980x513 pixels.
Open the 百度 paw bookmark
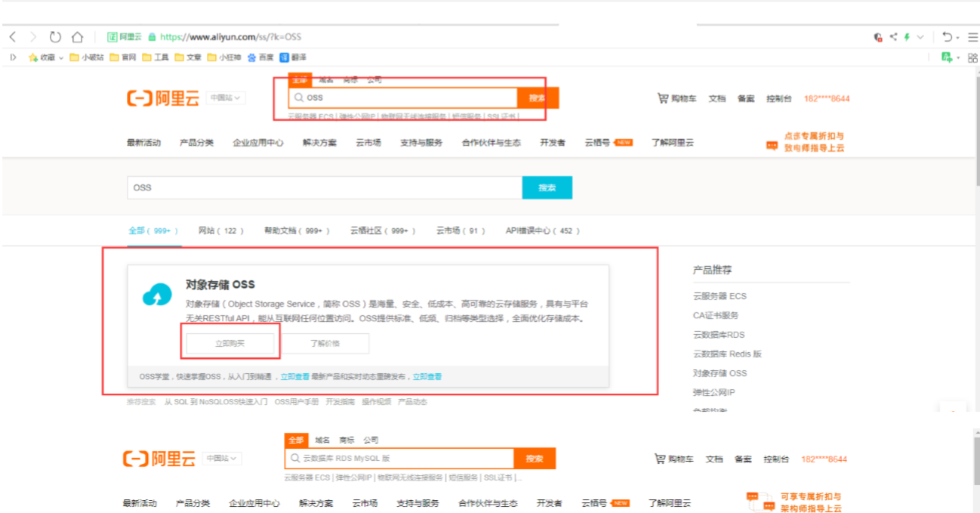pos(260,57)
